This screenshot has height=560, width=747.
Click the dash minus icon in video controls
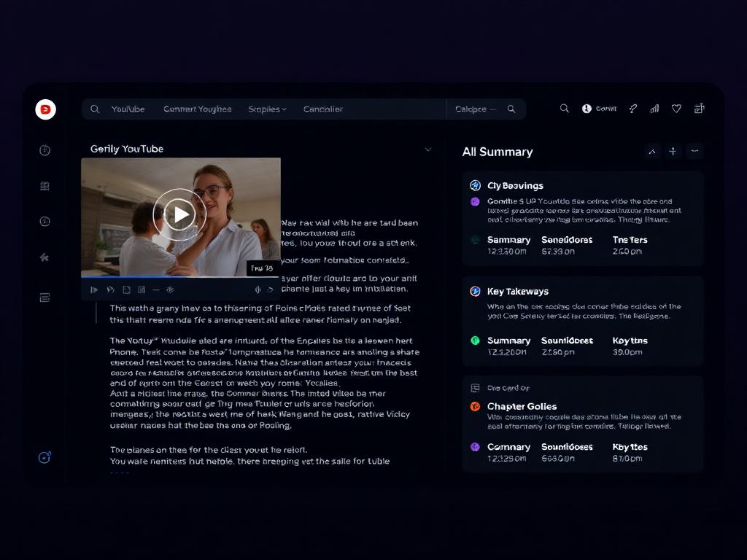pyautogui.click(x=156, y=289)
